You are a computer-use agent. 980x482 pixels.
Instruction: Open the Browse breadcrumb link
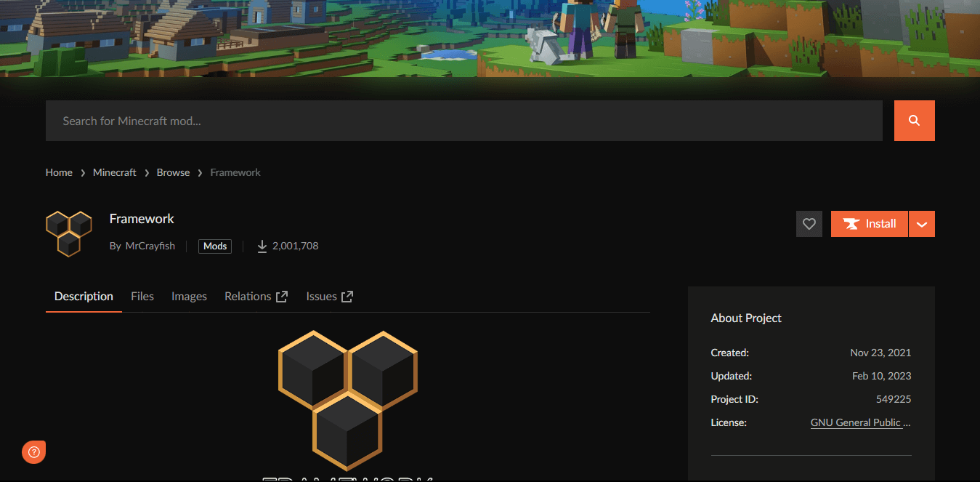pos(173,172)
